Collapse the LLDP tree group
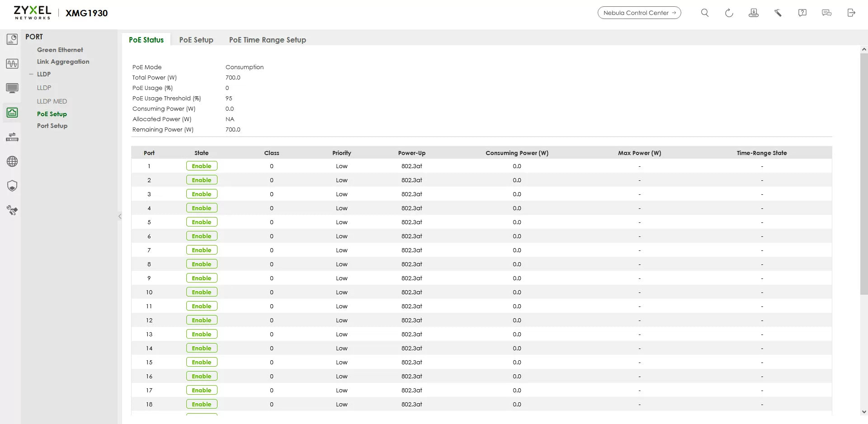The width and height of the screenshot is (868, 424). 31,74
